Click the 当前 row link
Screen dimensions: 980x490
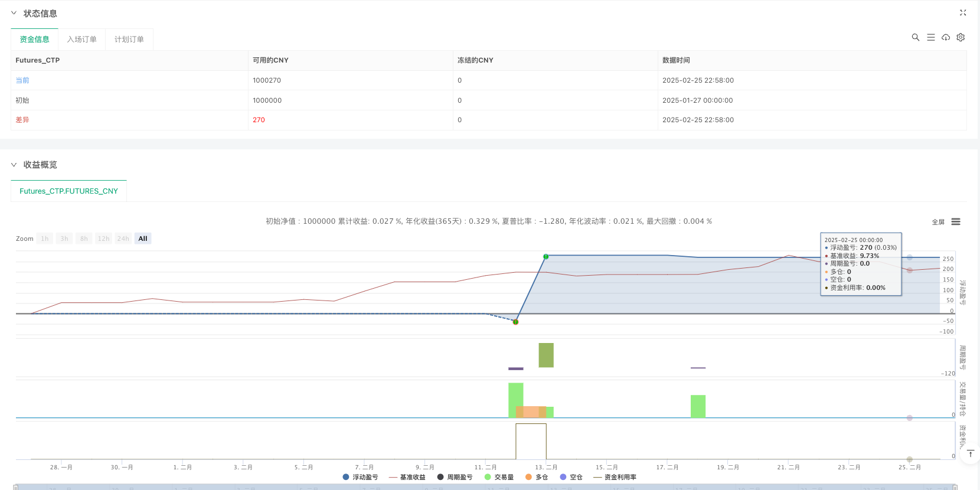click(x=22, y=80)
